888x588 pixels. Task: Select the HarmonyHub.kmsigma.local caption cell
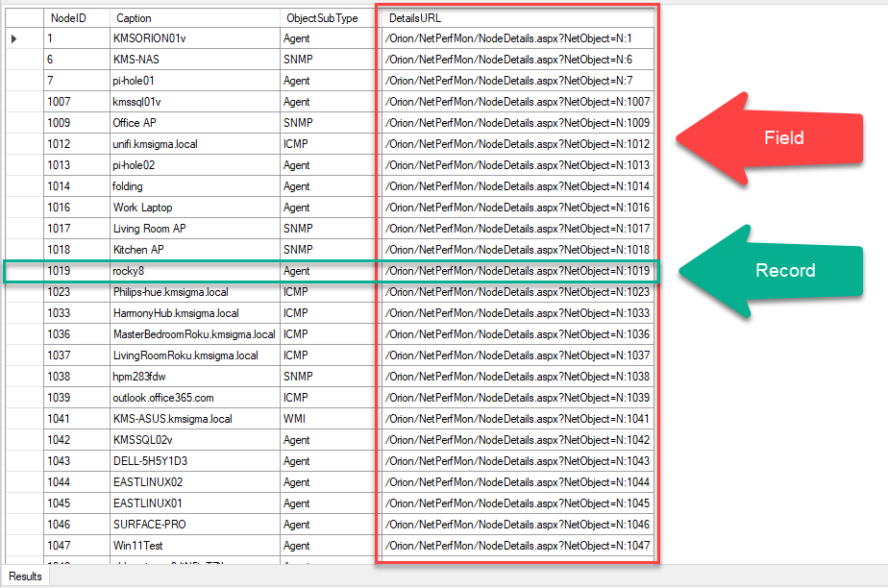pos(194,313)
